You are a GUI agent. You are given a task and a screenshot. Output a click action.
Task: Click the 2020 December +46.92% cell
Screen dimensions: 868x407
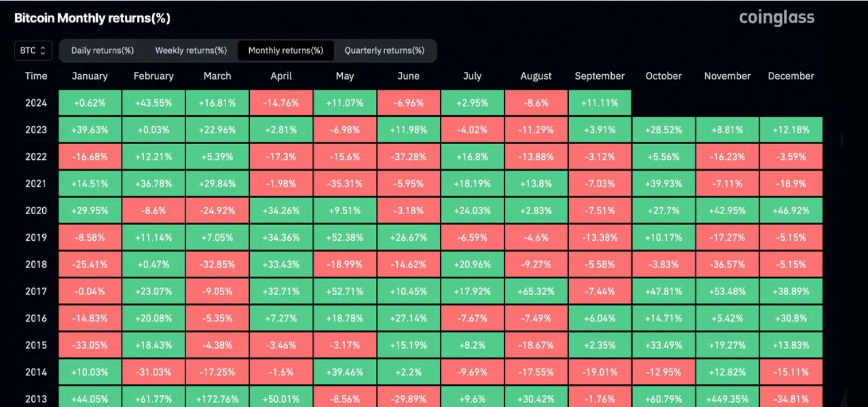791,211
